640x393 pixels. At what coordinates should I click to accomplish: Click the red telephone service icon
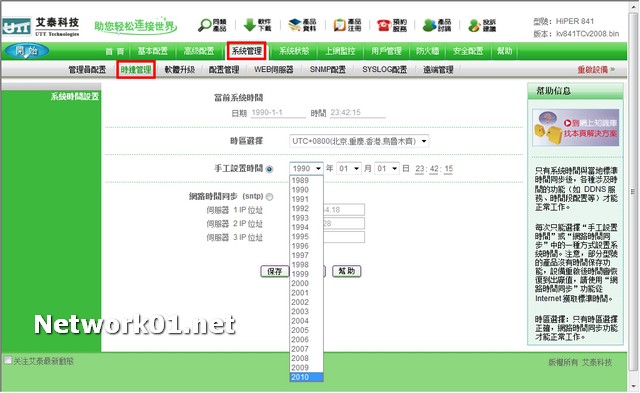384,25
